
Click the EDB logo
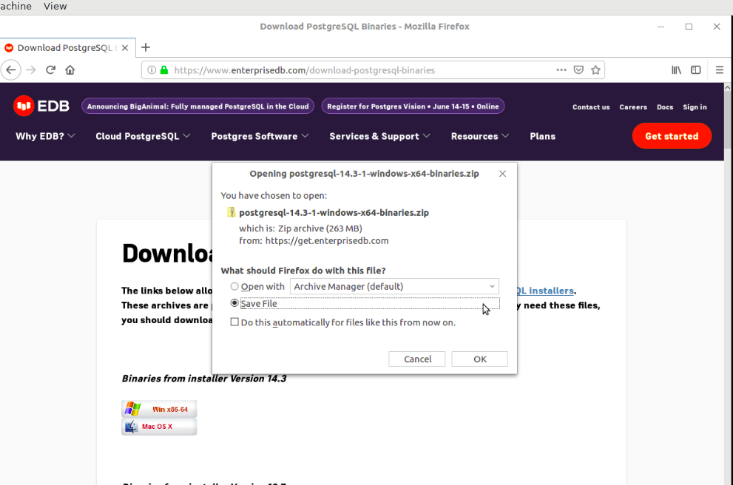pyautogui.click(x=41, y=106)
